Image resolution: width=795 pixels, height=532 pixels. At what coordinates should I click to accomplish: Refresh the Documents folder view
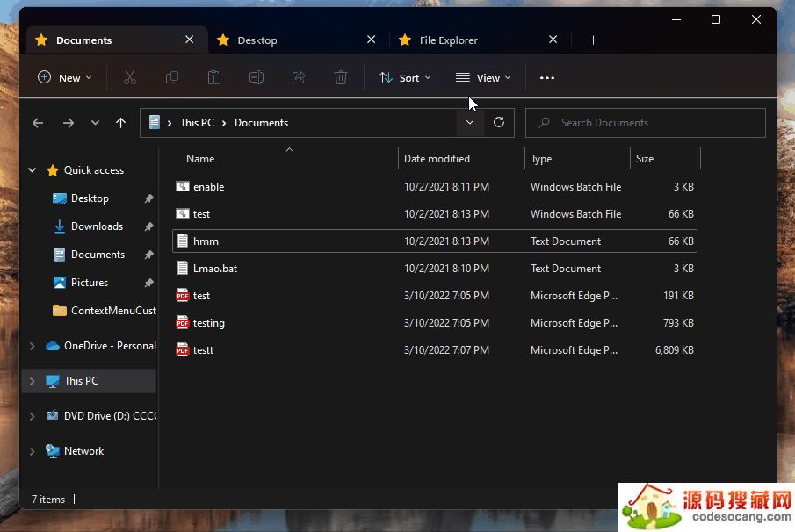499,123
